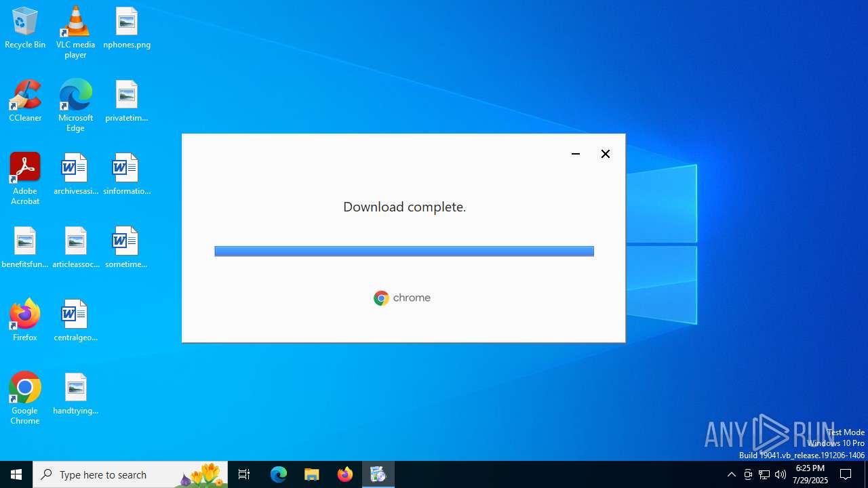
Task: Close the Chrome installer window
Action: (x=606, y=154)
